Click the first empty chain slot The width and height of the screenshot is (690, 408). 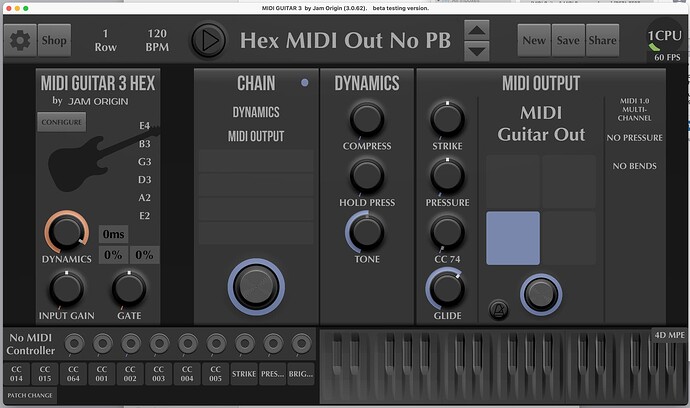(256, 161)
